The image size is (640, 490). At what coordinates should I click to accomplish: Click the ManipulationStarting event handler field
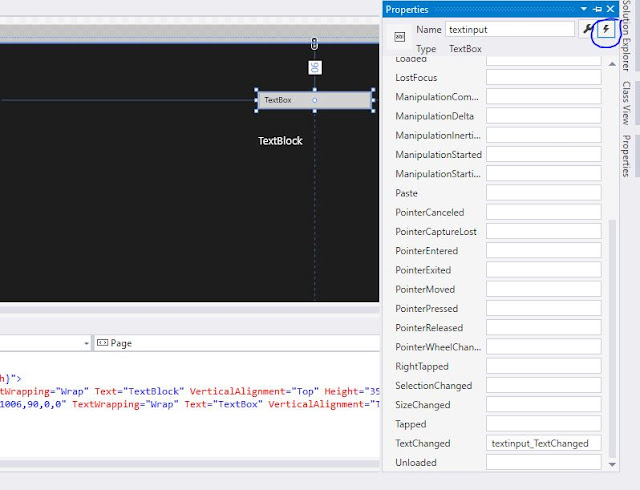544,174
